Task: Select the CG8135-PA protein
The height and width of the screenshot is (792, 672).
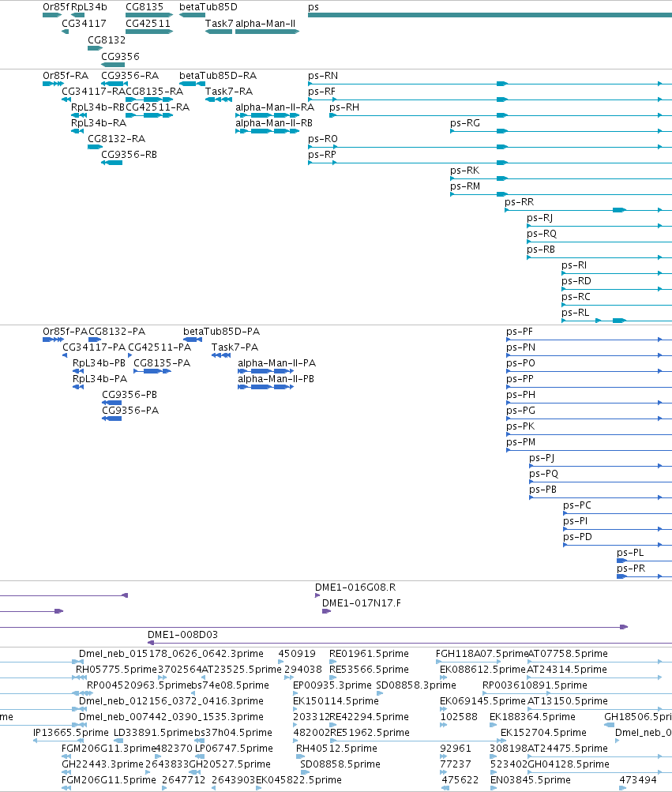Action: (x=152, y=371)
